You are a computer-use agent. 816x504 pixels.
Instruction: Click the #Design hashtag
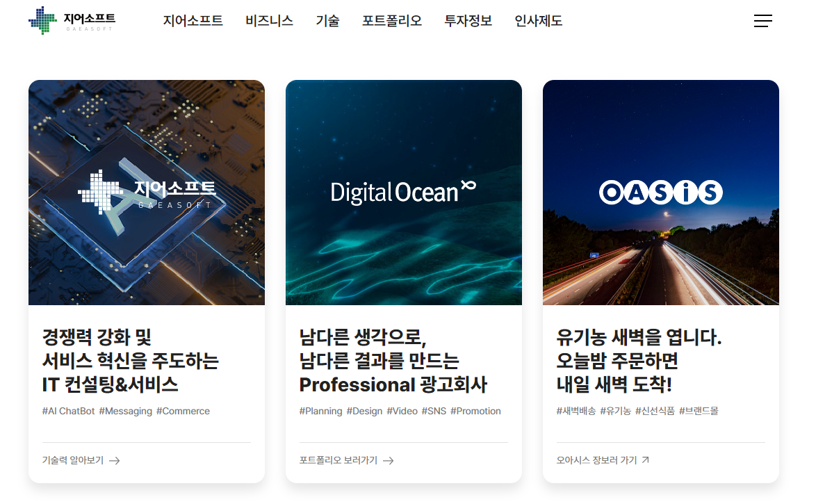point(364,412)
